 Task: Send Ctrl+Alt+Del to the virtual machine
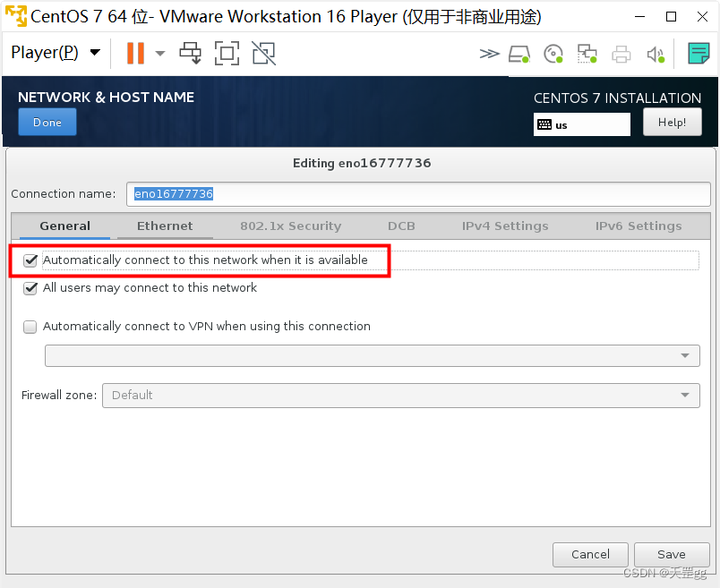tap(190, 53)
